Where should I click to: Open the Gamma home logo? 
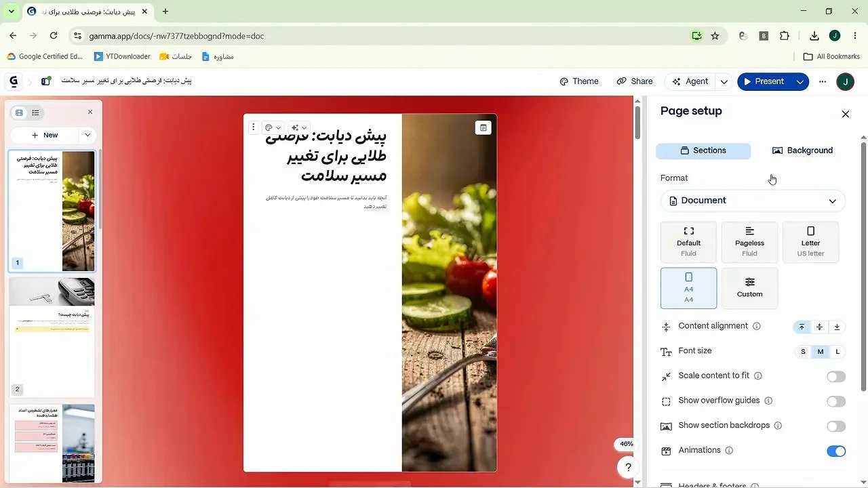[x=14, y=81]
